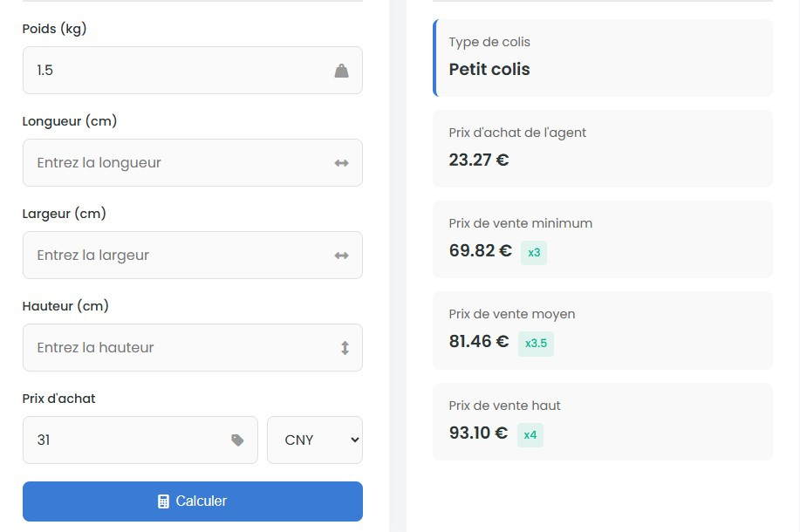Click the horizontal arrows icon in the Largeur field
800x532 pixels.
coord(341,256)
